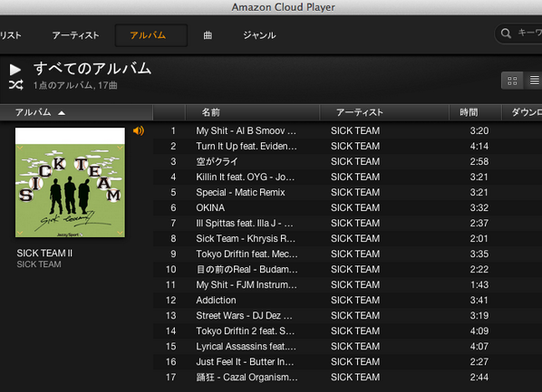542x392 pixels.
Task: Click the 1:43 duration of track 11
Action: (x=479, y=284)
